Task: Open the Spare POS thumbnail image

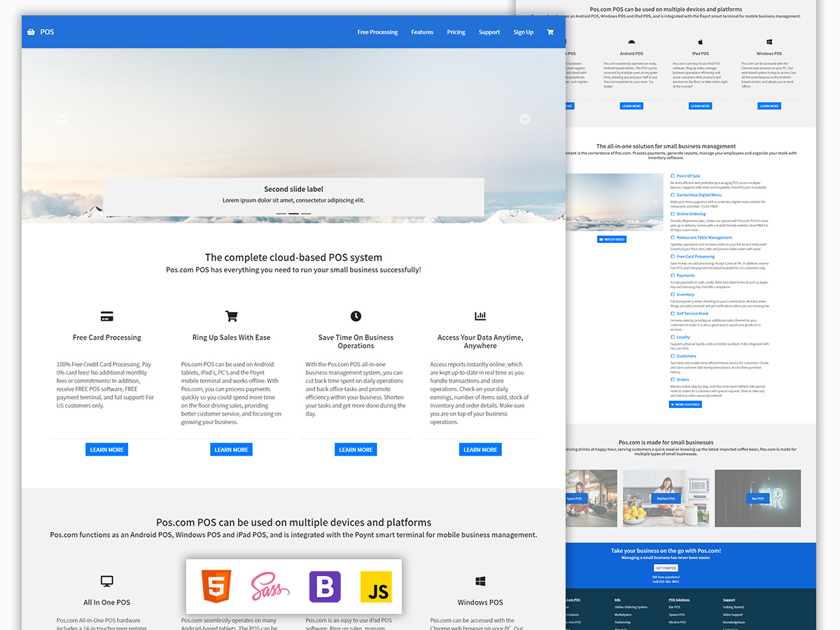Action: click(591, 498)
